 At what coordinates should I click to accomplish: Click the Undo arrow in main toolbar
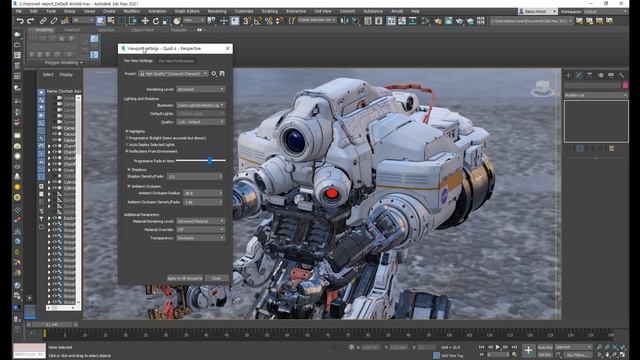[20, 20]
